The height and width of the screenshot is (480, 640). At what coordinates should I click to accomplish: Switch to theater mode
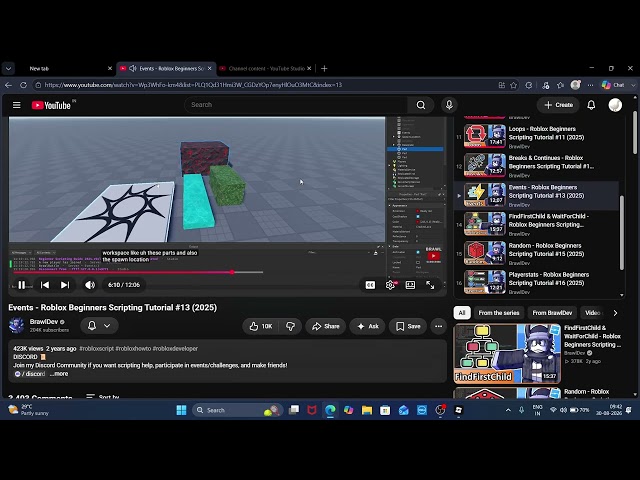[410, 285]
